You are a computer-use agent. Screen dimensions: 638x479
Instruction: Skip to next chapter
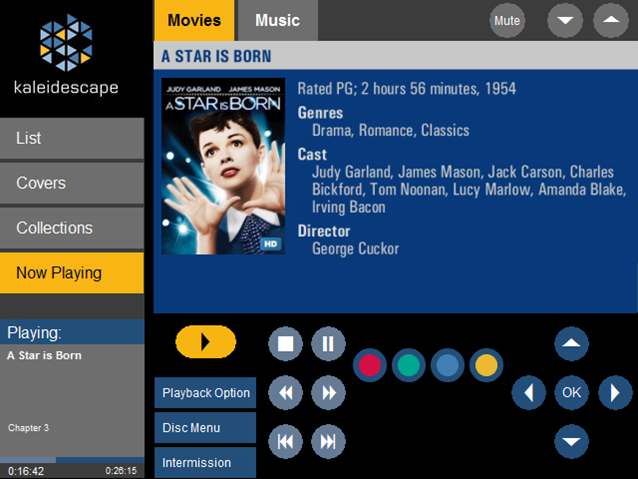(328, 440)
